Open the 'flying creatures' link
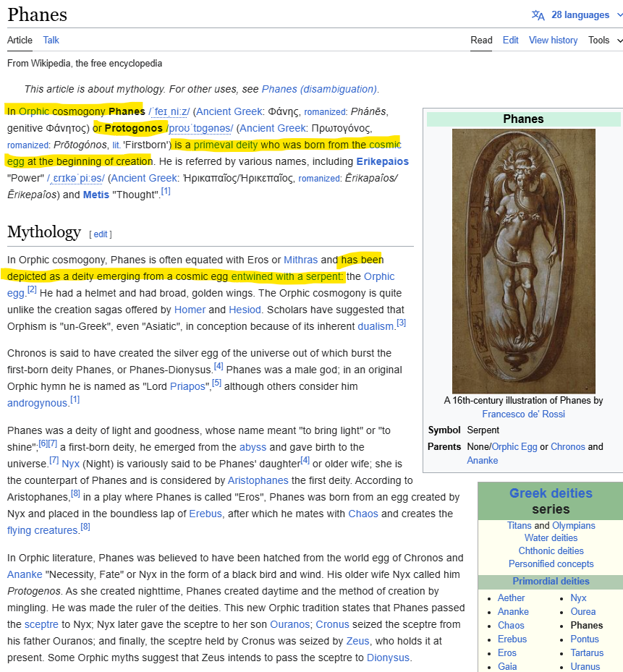Screen dimensions: 623x672 (43, 530)
